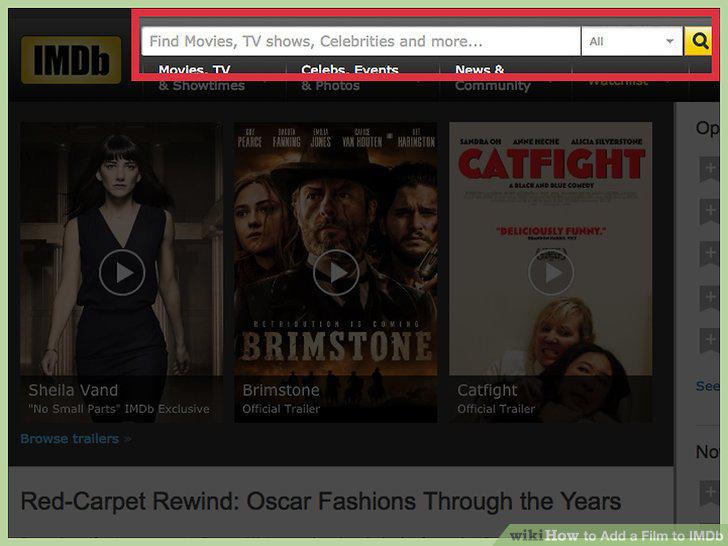
Task: Focus the Find Movies search field
Action: pos(361,41)
